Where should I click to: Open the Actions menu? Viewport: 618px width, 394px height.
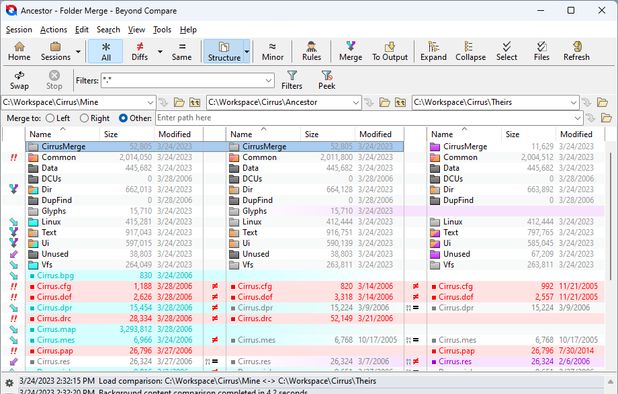(x=53, y=30)
